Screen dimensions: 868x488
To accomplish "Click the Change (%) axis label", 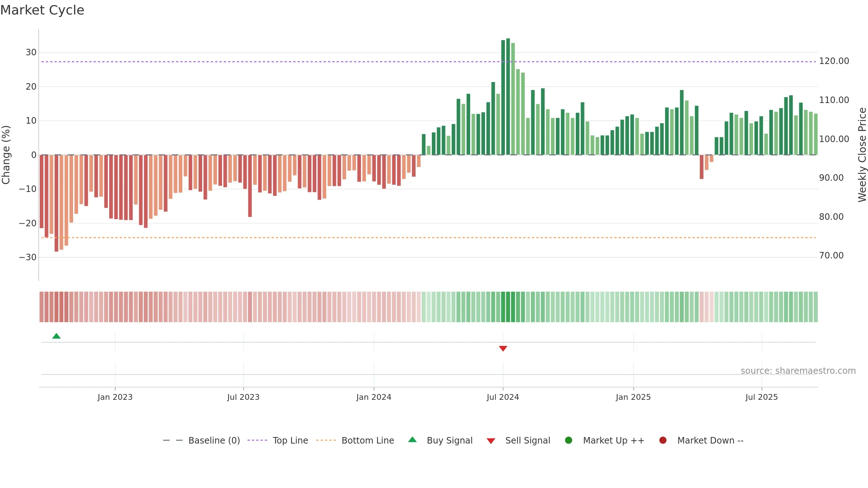I will (6, 155).
